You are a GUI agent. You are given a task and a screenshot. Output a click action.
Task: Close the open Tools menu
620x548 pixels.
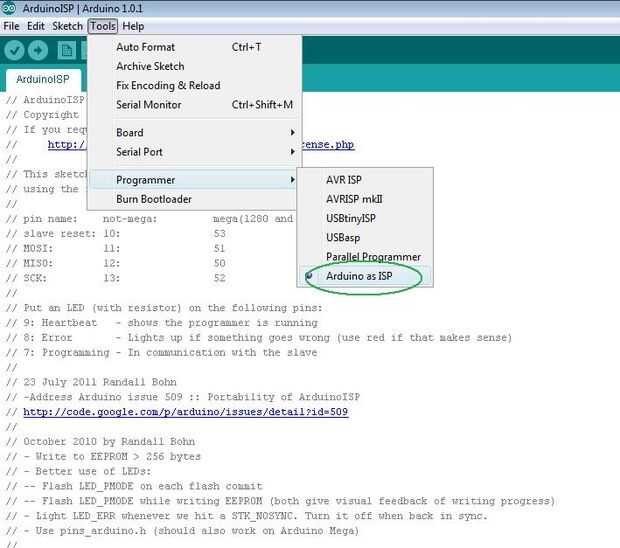pos(103,26)
